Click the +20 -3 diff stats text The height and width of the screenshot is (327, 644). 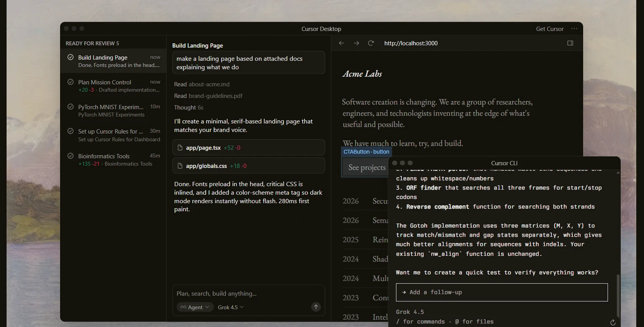click(86, 90)
